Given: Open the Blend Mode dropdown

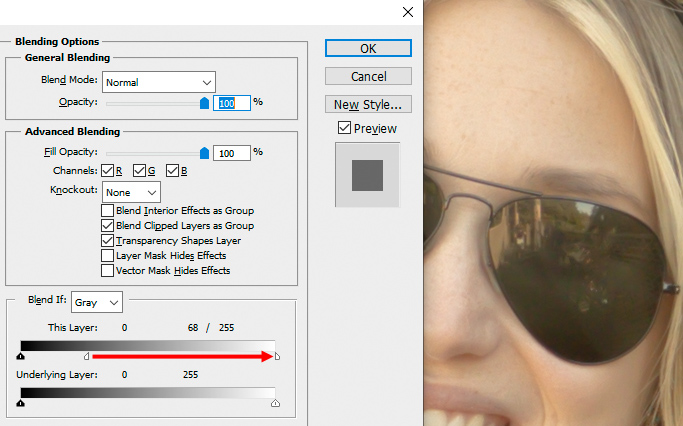Looking at the screenshot, I should [x=159, y=82].
